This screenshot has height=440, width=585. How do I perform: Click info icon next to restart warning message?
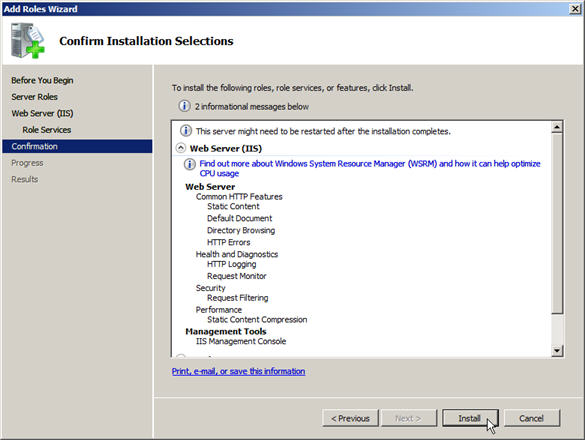pos(186,131)
